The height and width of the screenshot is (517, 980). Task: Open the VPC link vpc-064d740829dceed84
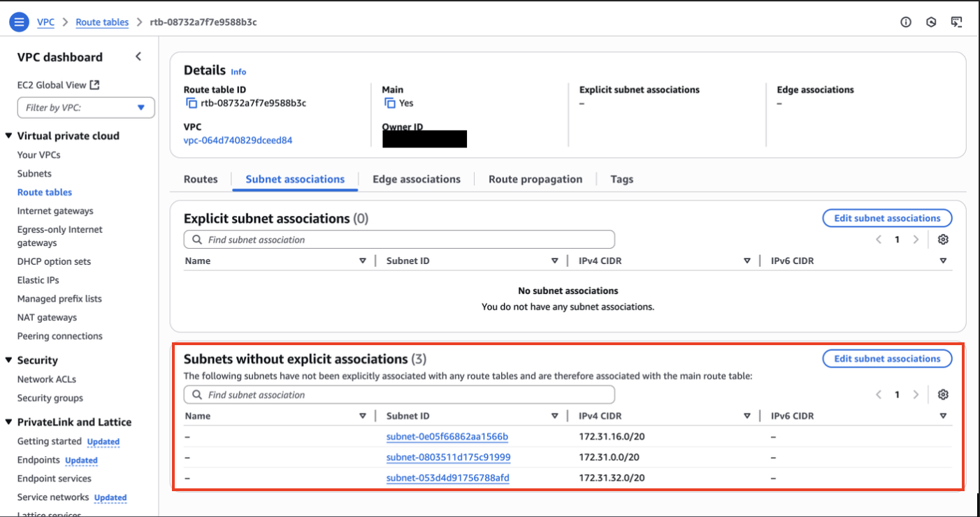click(238, 140)
